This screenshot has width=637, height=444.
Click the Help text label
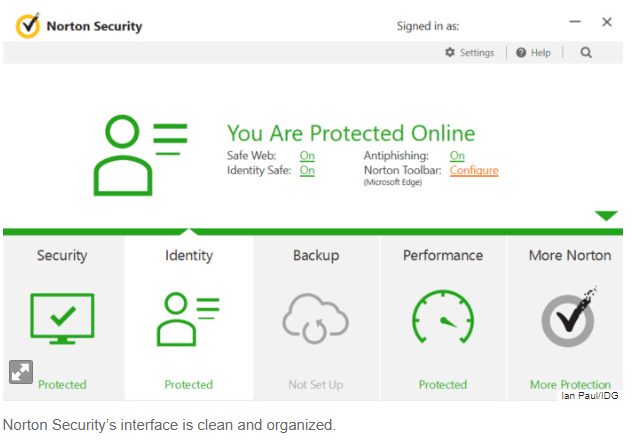[x=541, y=53]
